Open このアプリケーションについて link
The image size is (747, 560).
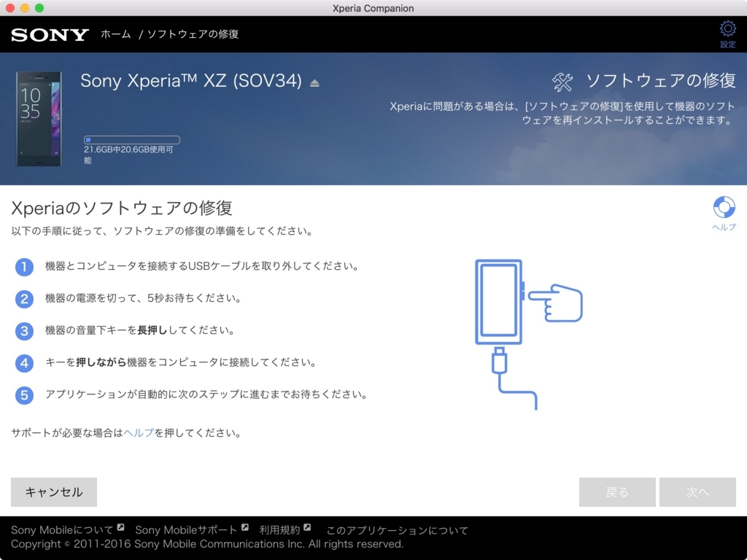(x=398, y=530)
